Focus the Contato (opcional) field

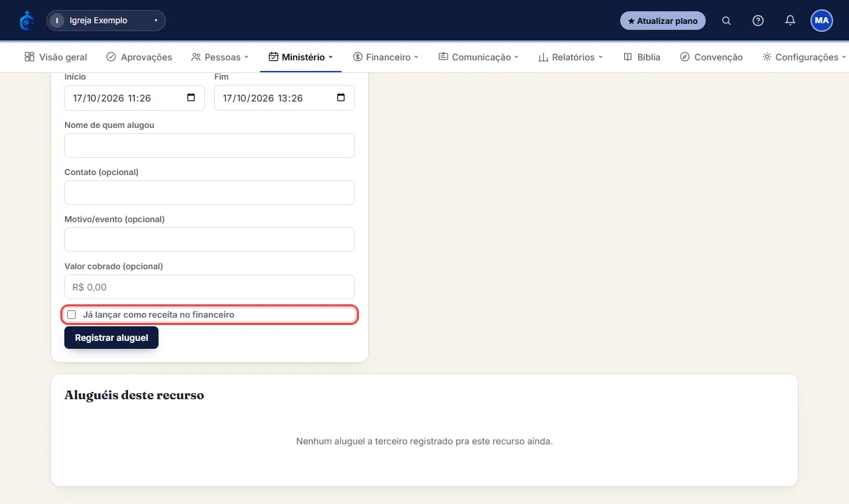point(210,192)
